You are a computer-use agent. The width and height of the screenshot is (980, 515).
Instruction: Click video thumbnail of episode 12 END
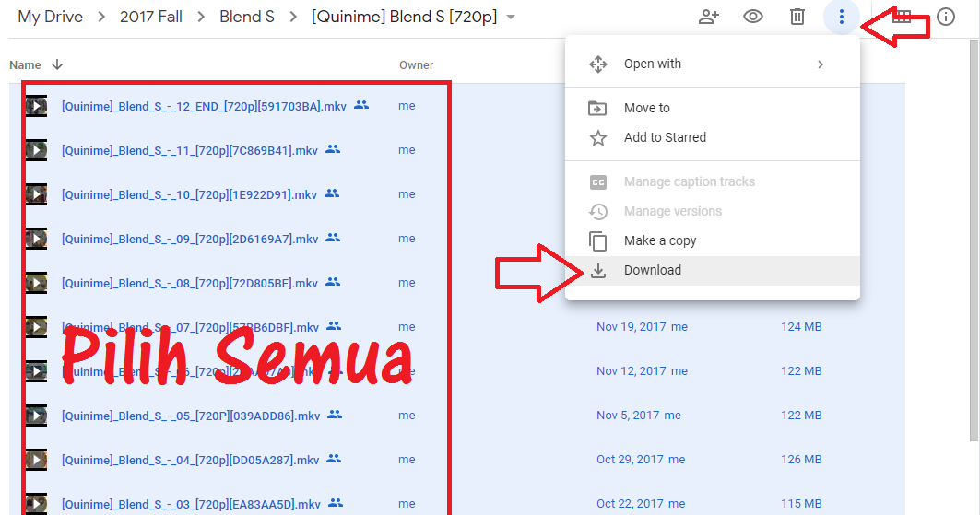36,106
